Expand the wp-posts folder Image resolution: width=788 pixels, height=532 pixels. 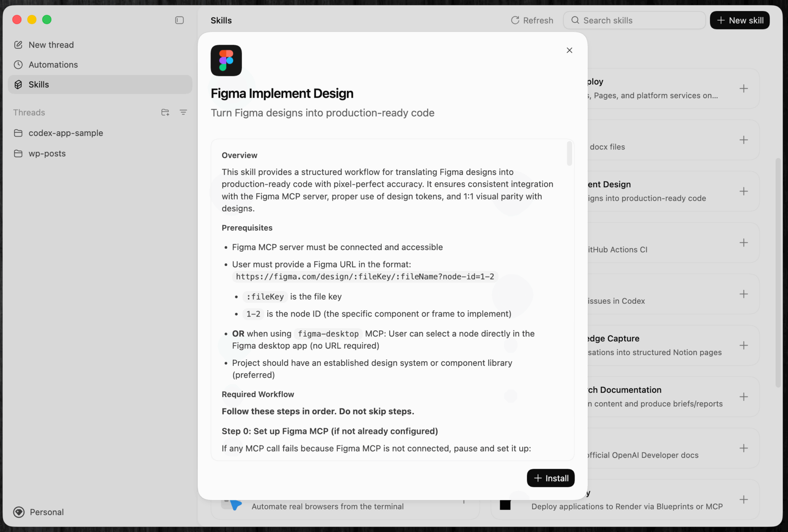coord(47,154)
